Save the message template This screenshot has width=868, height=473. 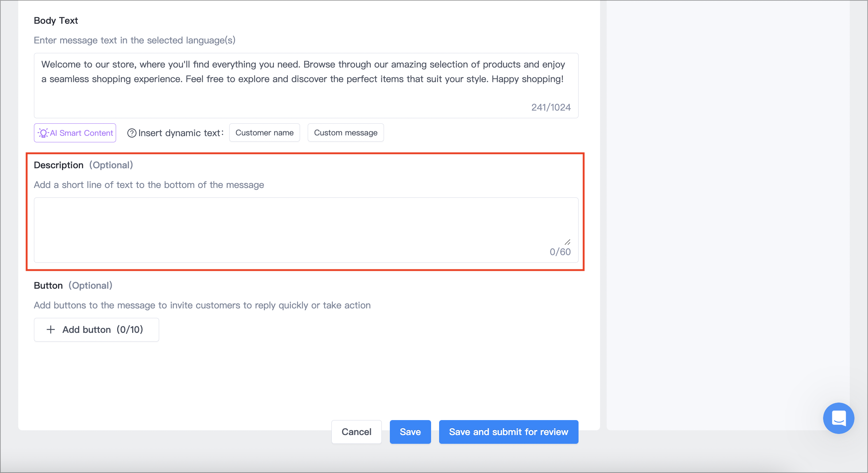click(x=410, y=432)
